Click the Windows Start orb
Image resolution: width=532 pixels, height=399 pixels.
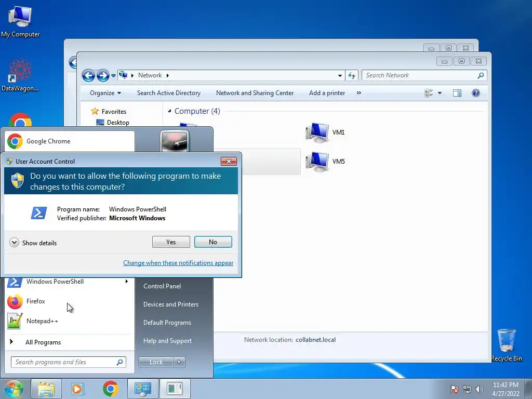tap(14, 389)
